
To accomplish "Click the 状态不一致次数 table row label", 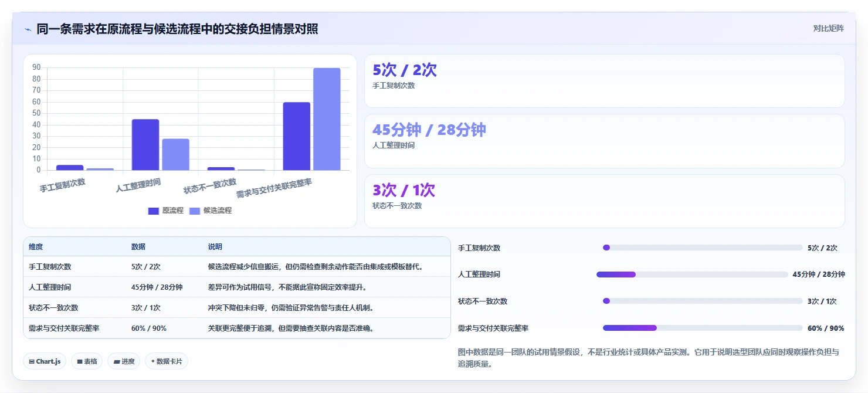I will pyautogui.click(x=53, y=308).
